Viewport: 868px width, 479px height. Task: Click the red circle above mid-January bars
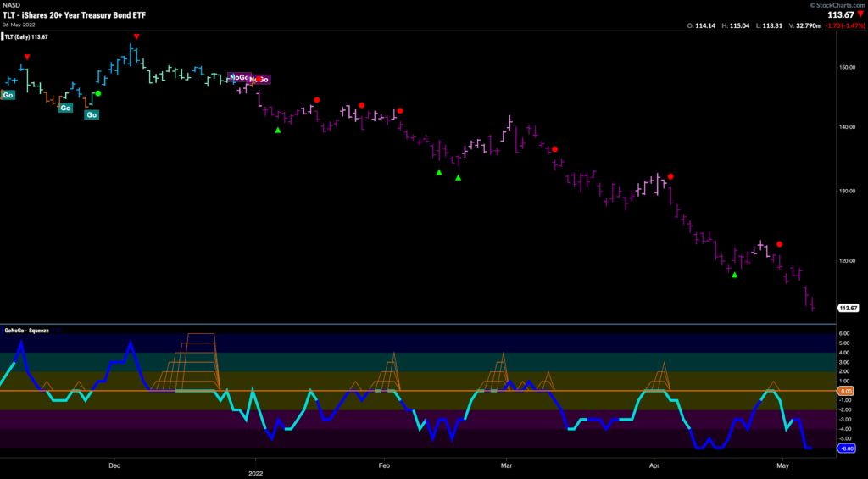coord(317,100)
